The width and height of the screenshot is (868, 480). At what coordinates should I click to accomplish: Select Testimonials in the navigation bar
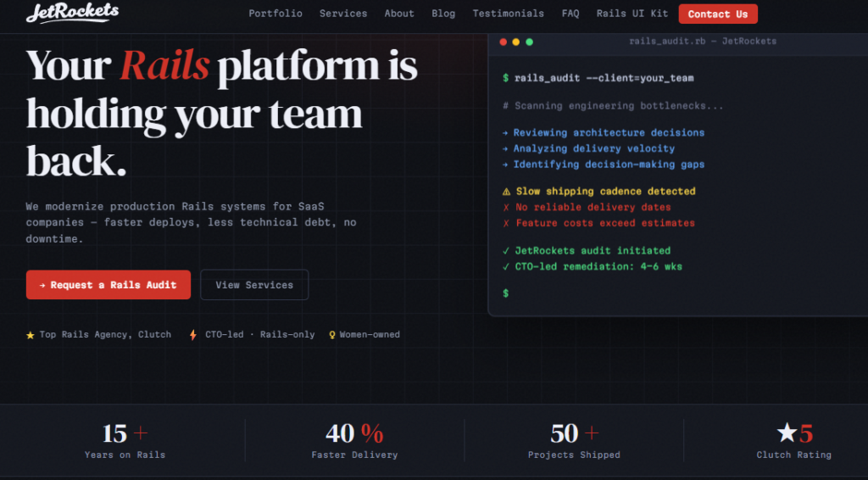coord(509,14)
